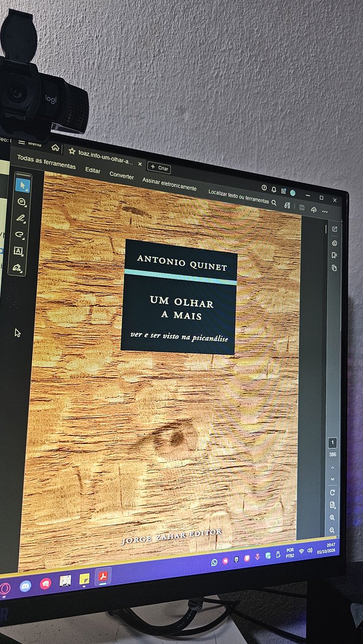Show notifications bell
This screenshot has width=363, height=644.
[274, 189]
